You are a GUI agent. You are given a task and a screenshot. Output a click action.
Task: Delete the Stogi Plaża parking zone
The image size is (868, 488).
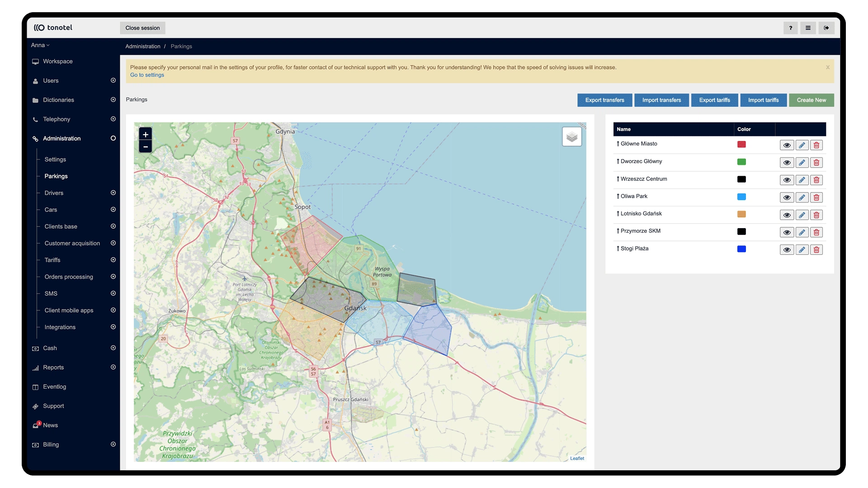tap(816, 250)
